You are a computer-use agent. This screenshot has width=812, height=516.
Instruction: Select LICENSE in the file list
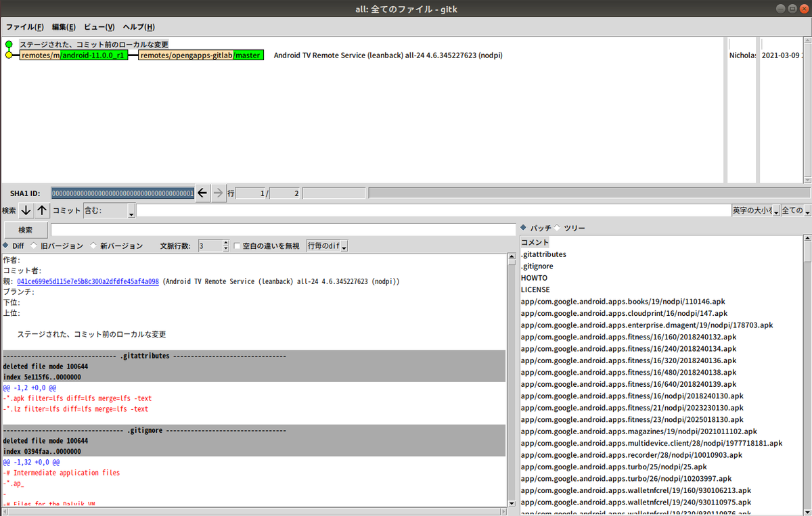(x=535, y=289)
